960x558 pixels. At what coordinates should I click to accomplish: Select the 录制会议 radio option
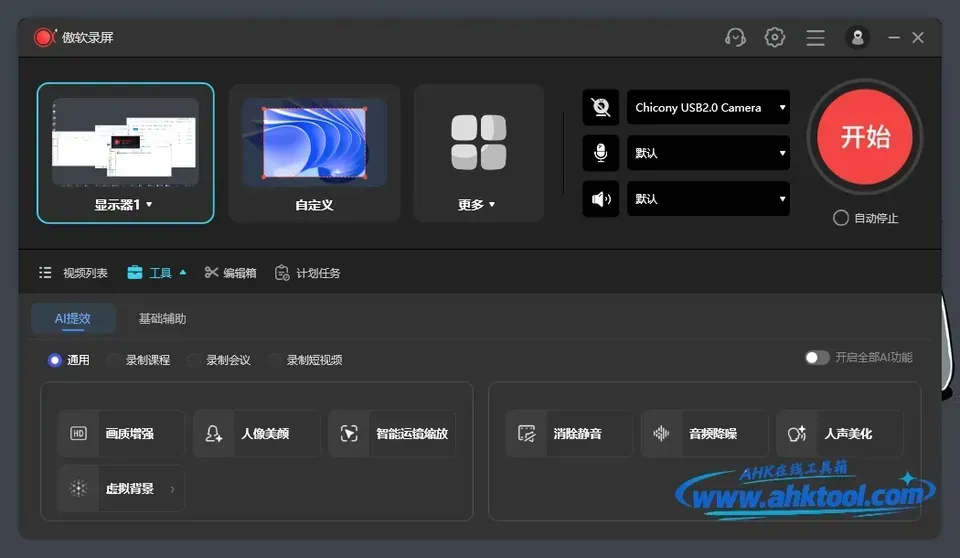[x=193, y=360]
